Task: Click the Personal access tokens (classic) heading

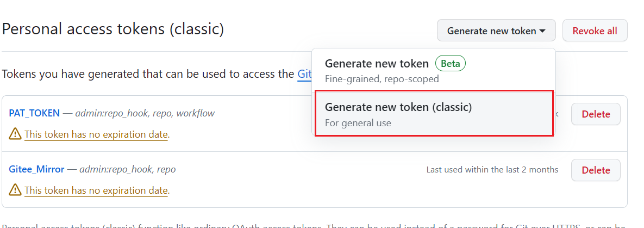Action: tap(113, 29)
